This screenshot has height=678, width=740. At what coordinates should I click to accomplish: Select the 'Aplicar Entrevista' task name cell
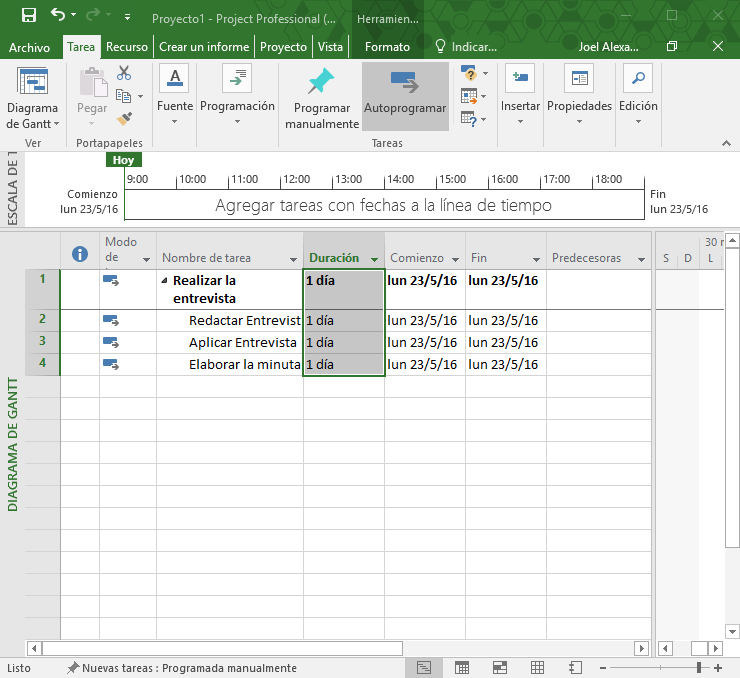[x=243, y=342]
